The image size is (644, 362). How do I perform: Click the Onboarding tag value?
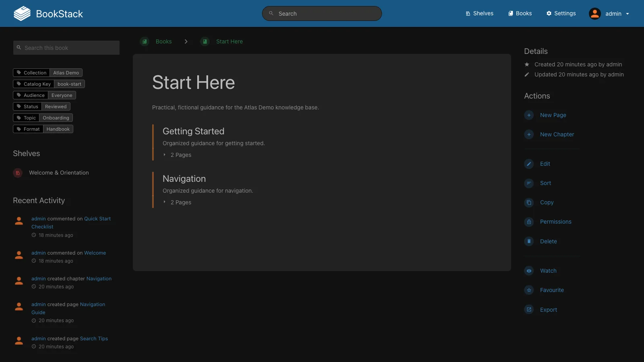(x=56, y=118)
